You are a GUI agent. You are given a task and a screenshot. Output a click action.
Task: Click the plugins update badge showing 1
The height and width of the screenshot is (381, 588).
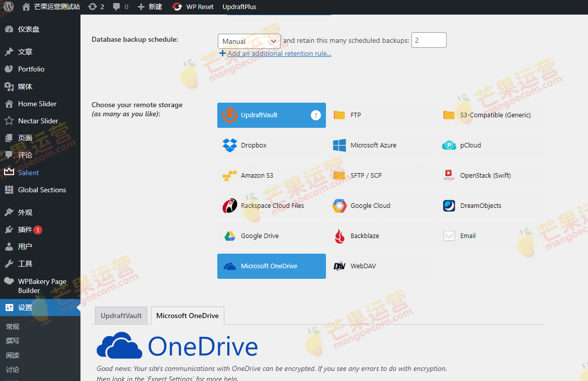coord(38,230)
